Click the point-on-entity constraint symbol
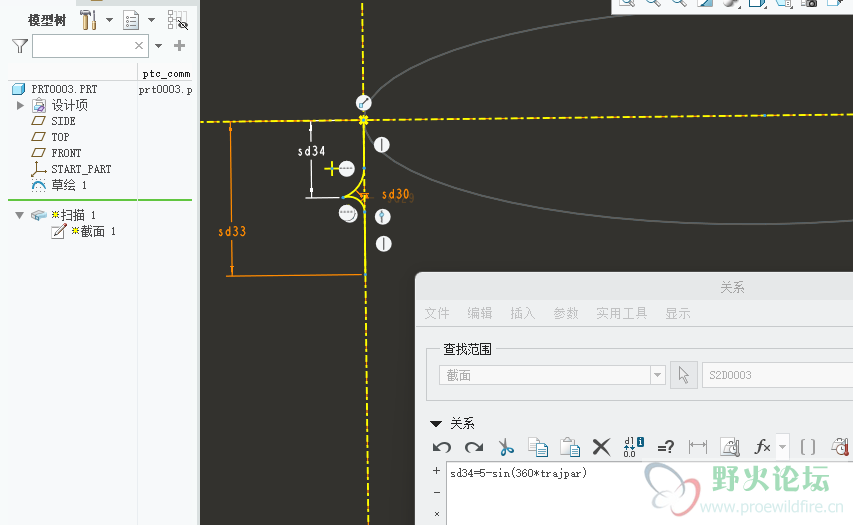Viewport: 853px width, 525px height. click(382, 217)
